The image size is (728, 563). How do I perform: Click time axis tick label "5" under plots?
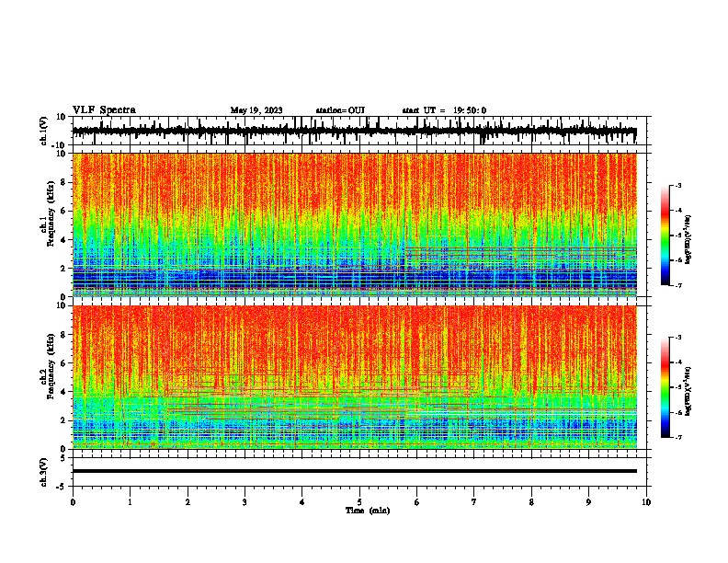click(x=359, y=502)
